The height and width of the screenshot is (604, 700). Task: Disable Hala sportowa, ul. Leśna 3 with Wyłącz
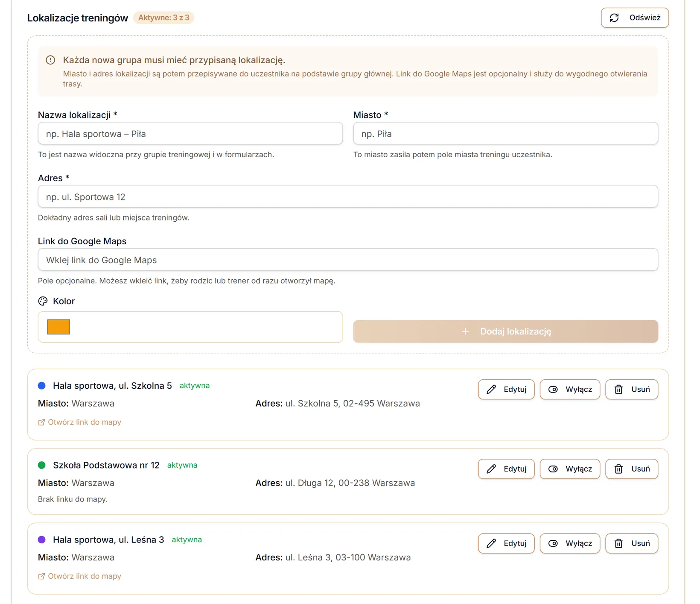click(x=570, y=543)
